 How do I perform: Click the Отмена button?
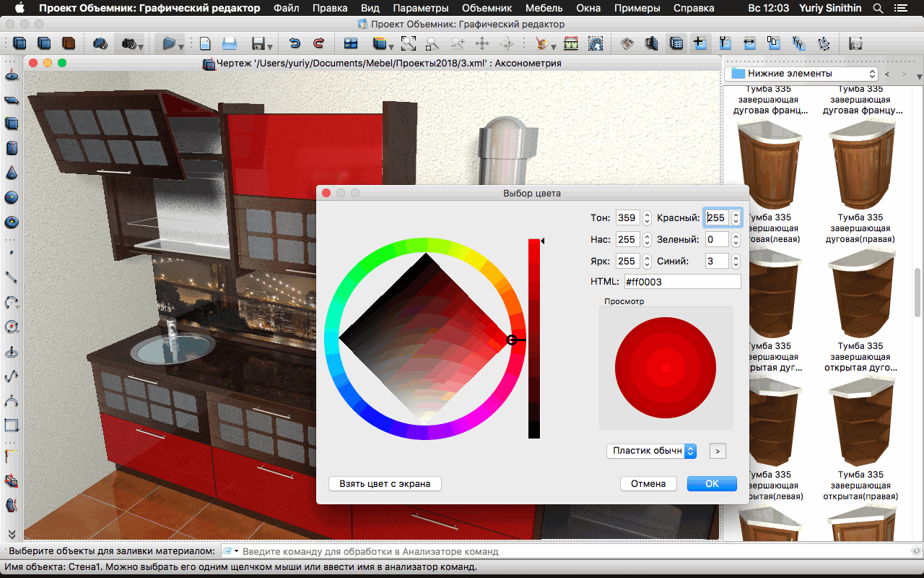(648, 483)
